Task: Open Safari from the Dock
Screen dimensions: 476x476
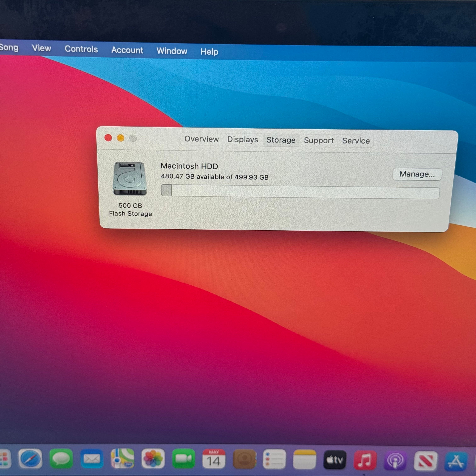Action: (x=30, y=459)
